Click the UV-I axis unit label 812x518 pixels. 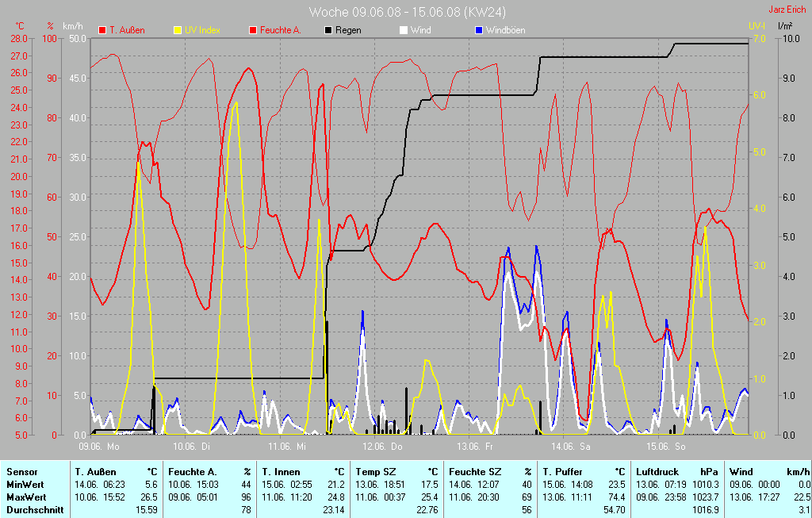(x=756, y=26)
